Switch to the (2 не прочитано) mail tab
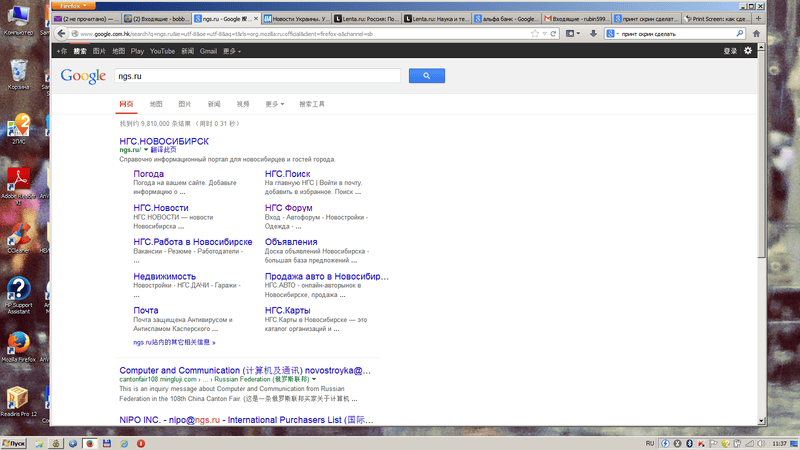Viewport: 800px width, 450px height. 86,18
